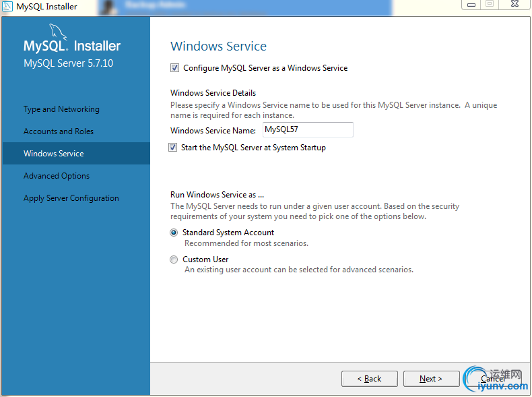This screenshot has height=397, width=532.
Task: Click the Back button
Action: pyautogui.click(x=370, y=379)
